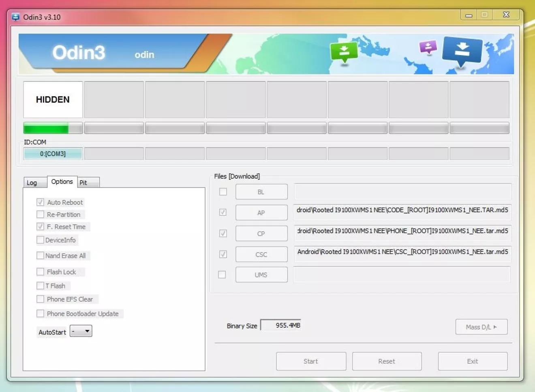
Task: Check the Nand Erase All option
Action: tap(40, 256)
